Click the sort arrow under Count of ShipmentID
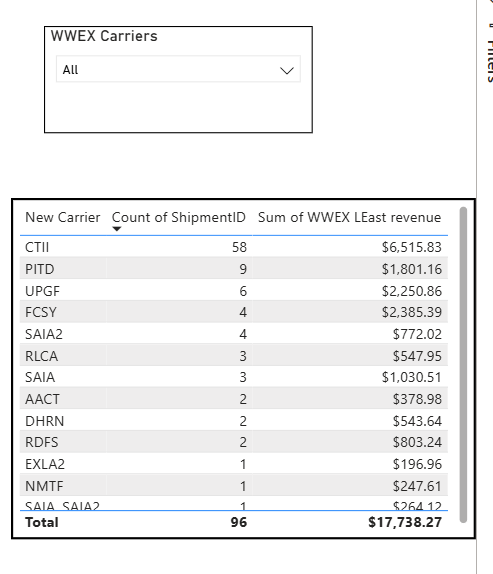Viewport: 493px width, 574px height. point(117,229)
